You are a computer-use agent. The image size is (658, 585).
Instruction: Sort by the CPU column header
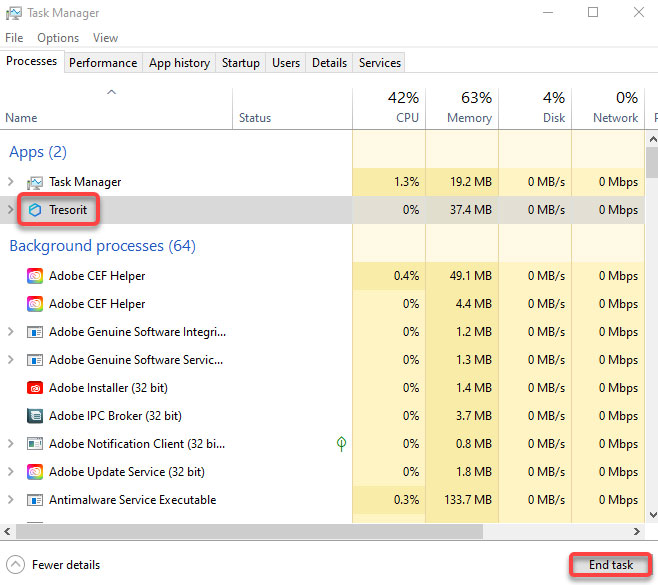point(389,109)
